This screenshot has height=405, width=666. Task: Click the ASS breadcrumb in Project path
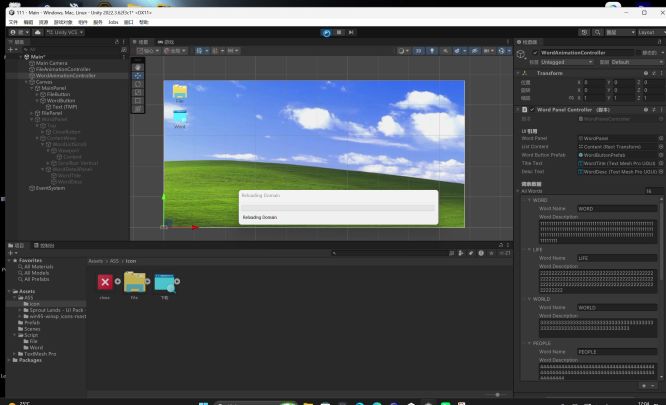[x=114, y=261]
